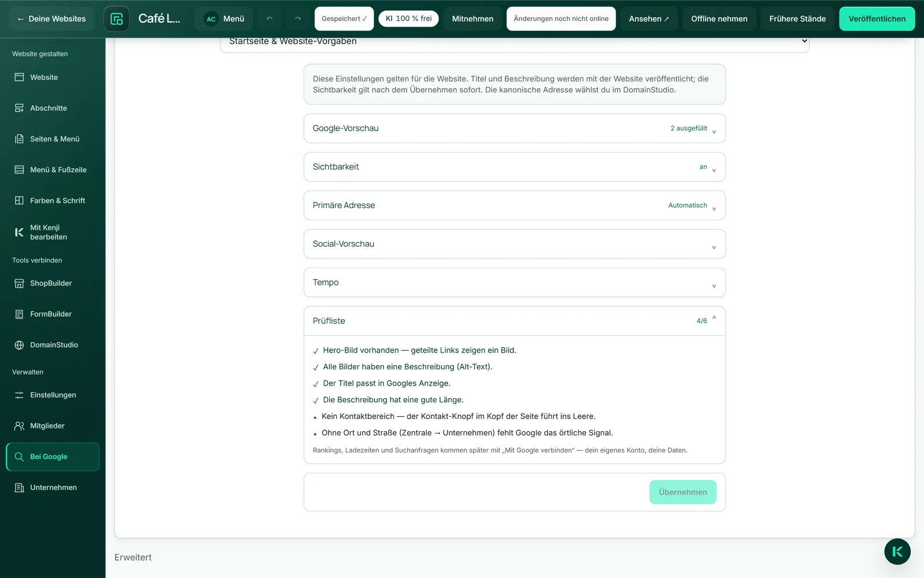Click the redo arrow in top bar
Viewport: 924px width, 578px height.
point(298,18)
